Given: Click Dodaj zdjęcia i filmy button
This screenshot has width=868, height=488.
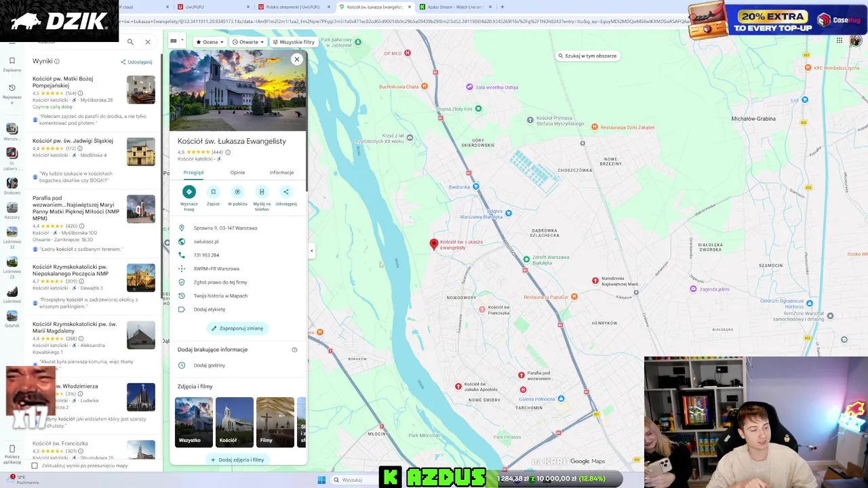Looking at the screenshot, I should click(x=237, y=460).
